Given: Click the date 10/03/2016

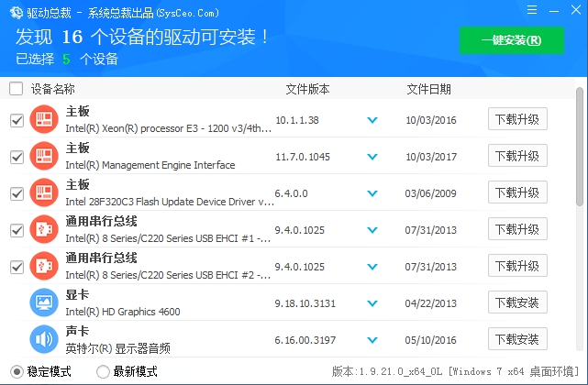Looking at the screenshot, I should (431, 120).
